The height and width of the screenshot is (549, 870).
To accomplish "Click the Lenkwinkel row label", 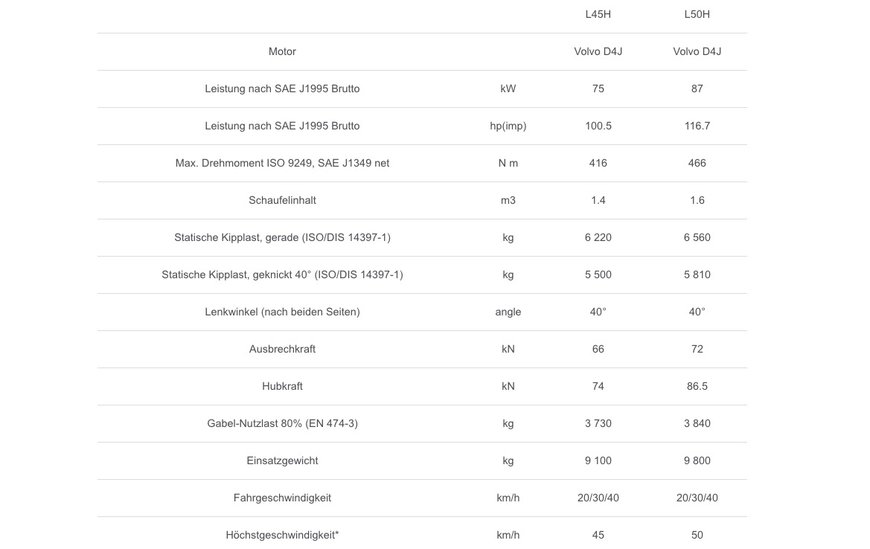I will (282, 312).
